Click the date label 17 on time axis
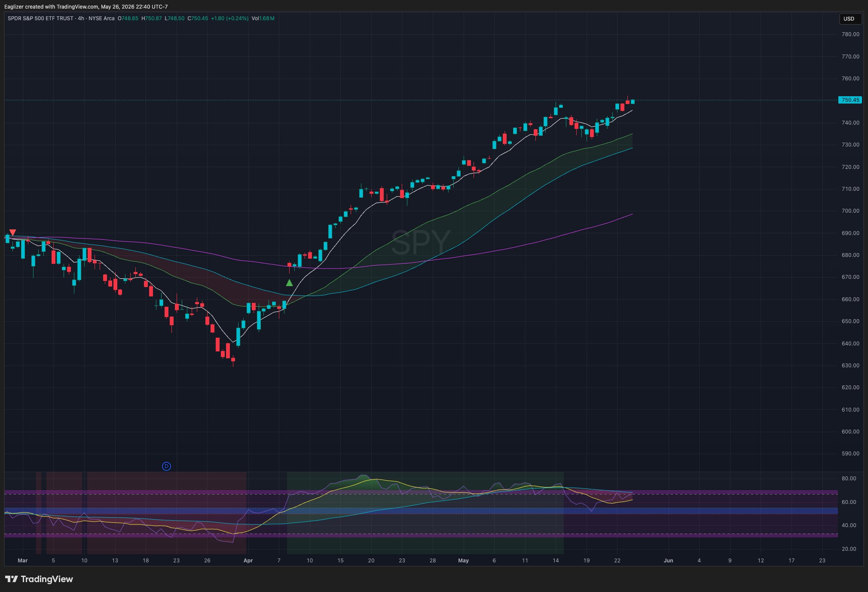 [x=792, y=561]
